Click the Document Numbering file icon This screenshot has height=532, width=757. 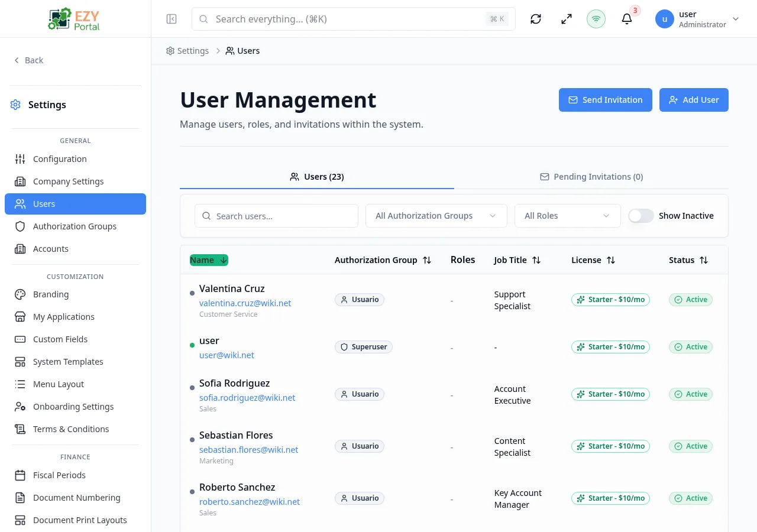[20, 498]
